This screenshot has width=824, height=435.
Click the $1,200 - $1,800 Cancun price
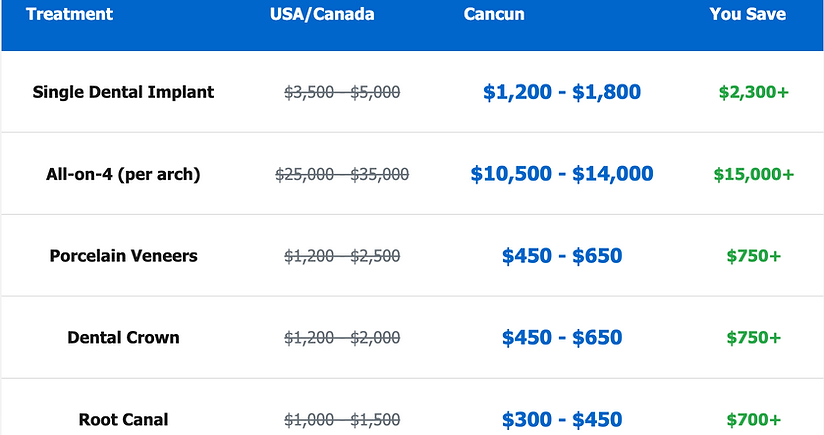(562, 92)
